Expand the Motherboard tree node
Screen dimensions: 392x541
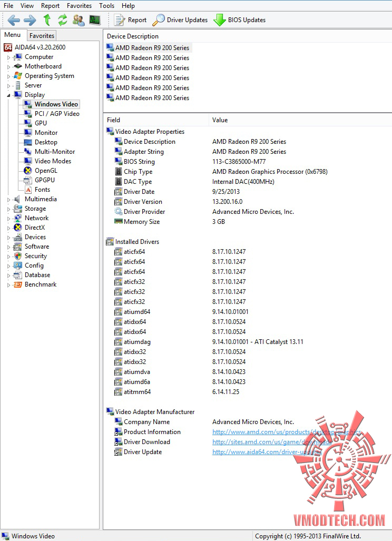[x=8, y=66]
